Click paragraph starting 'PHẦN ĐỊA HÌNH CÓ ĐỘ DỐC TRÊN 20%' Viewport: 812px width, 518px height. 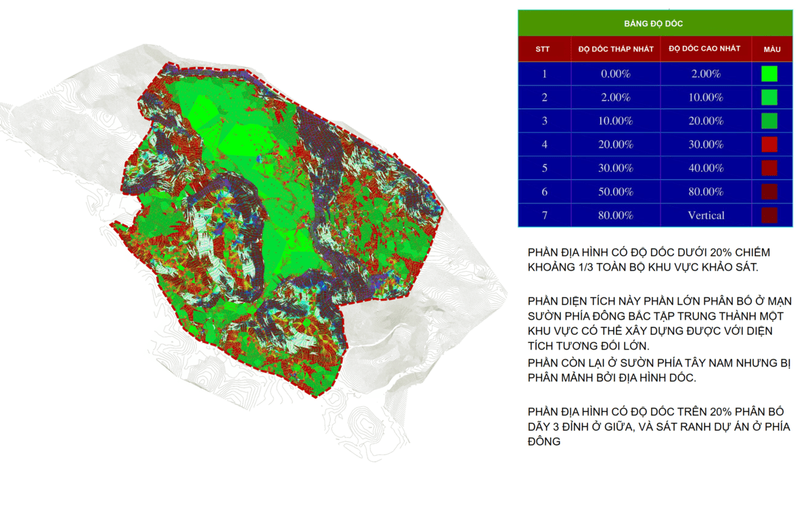(x=658, y=426)
